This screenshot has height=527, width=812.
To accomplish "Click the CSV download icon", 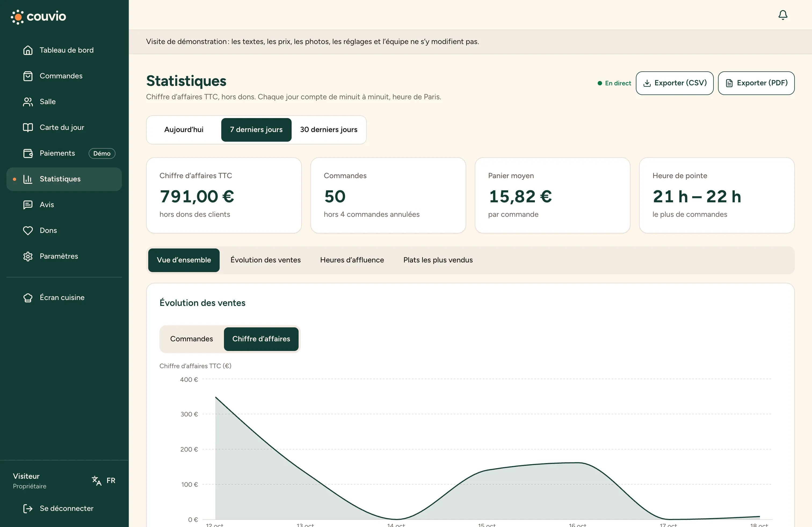I will 647,83.
